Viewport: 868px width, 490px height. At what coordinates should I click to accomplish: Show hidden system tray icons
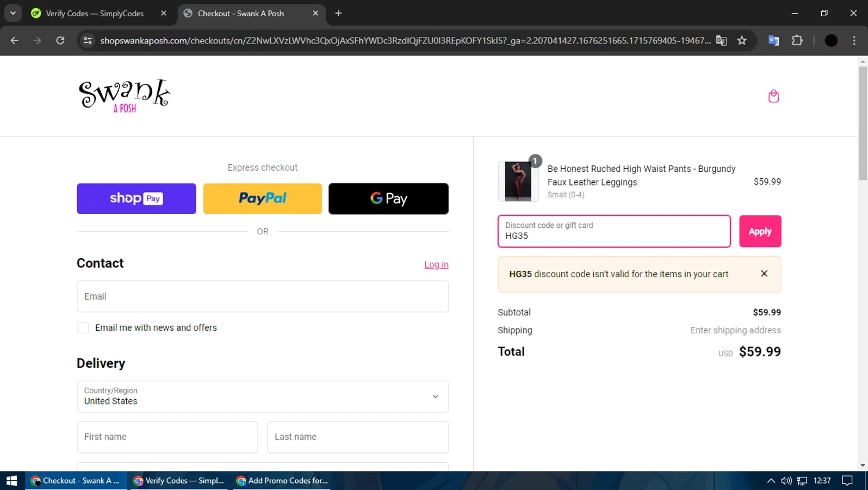pos(771,481)
